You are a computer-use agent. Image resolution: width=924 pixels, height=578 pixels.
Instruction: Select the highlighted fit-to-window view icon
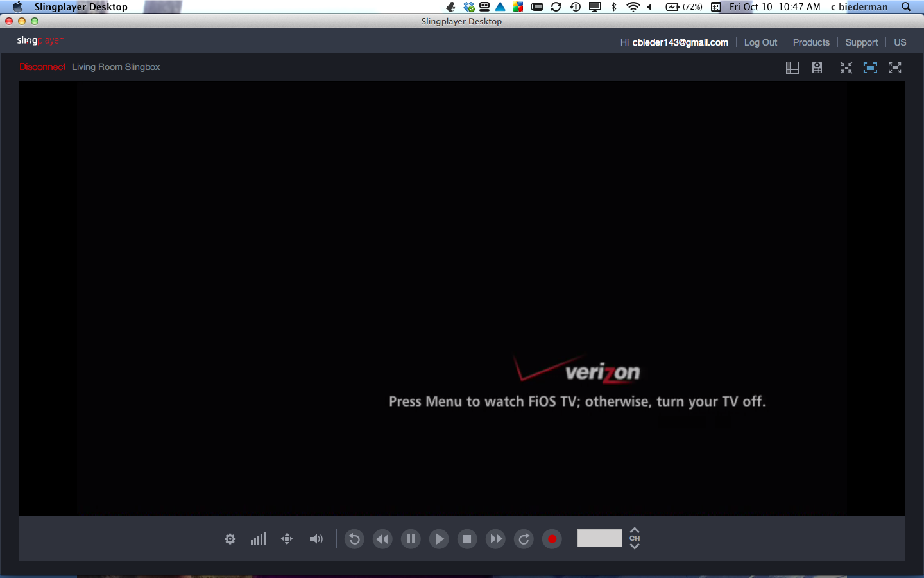point(870,67)
